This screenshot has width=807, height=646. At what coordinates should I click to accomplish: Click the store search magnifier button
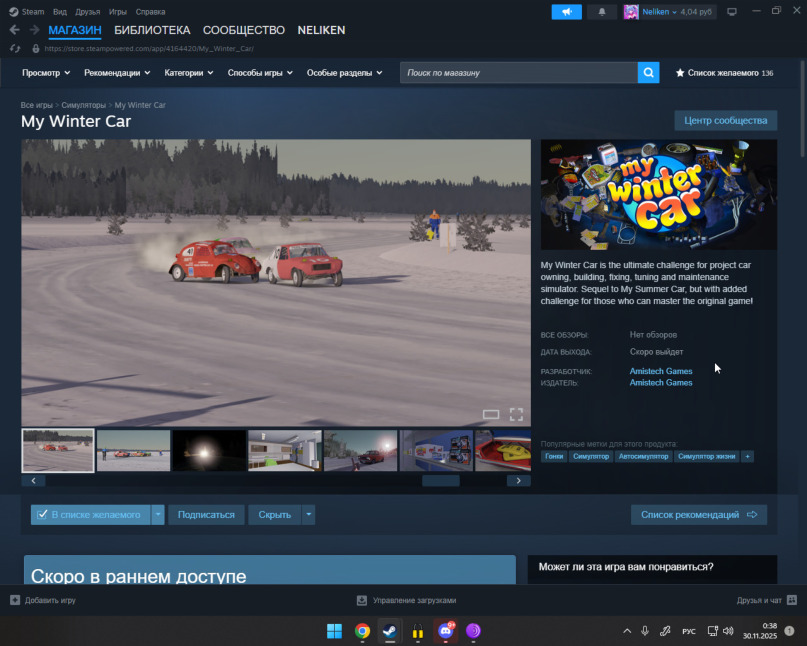tap(648, 73)
